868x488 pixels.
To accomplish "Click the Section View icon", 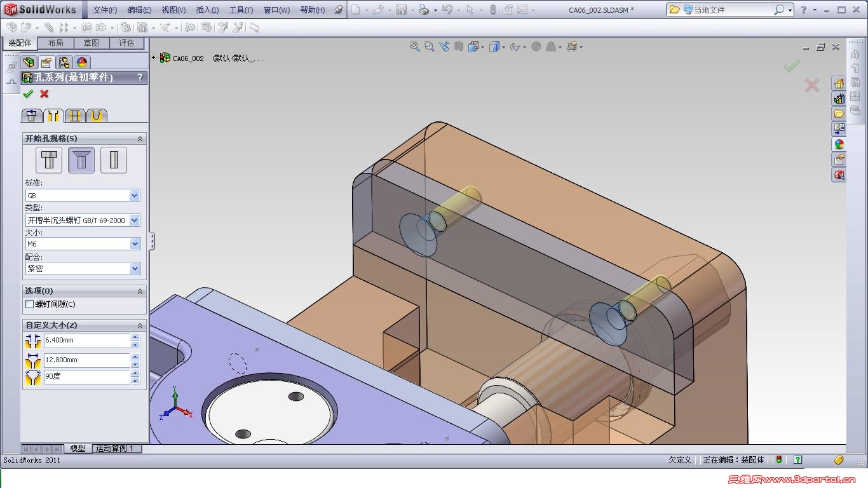I will (459, 46).
